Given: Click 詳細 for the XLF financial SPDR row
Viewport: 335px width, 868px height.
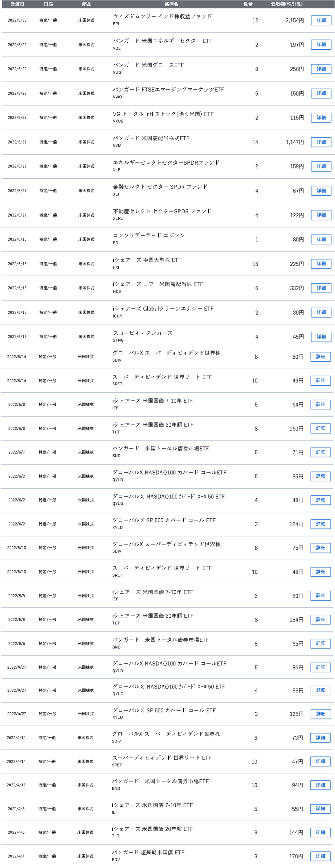Looking at the screenshot, I should coord(321,191).
